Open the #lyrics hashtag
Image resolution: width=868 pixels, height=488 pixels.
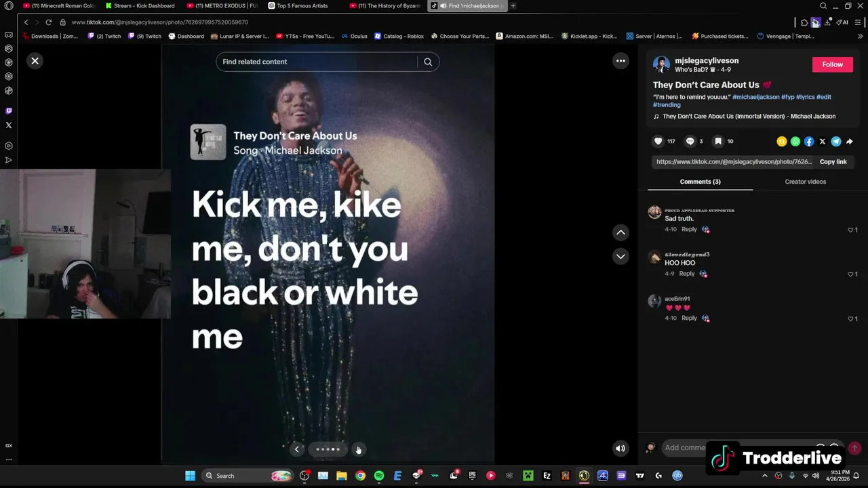tap(805, 97)
